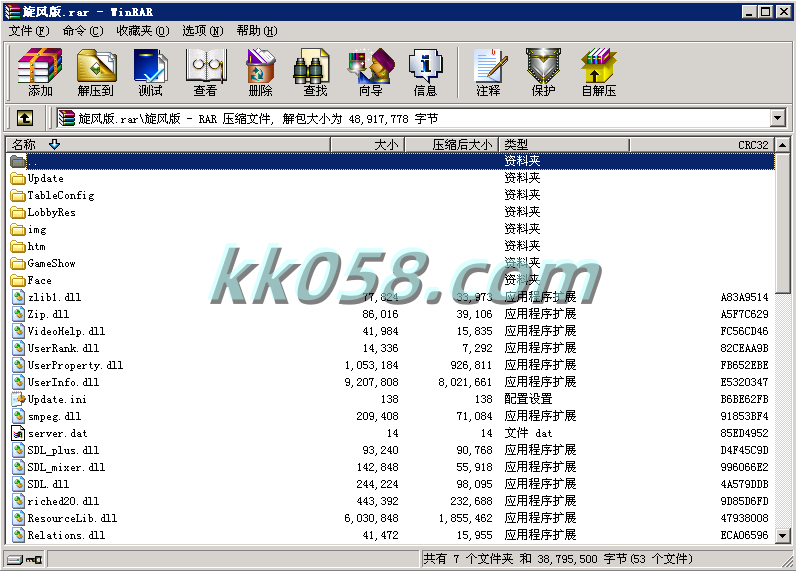Select the GameShow folder row
Viewport: 796px width, 571px height.
tap(391, 263)
